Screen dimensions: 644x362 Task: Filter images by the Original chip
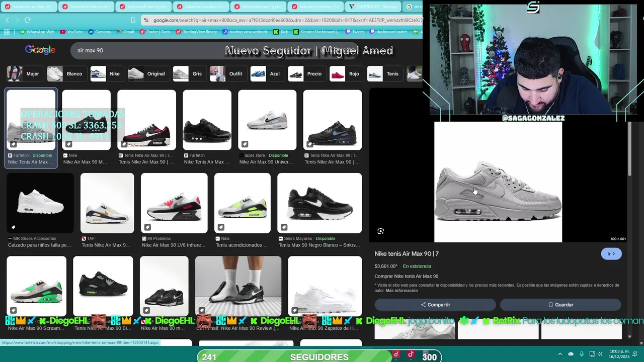(148, 73)
